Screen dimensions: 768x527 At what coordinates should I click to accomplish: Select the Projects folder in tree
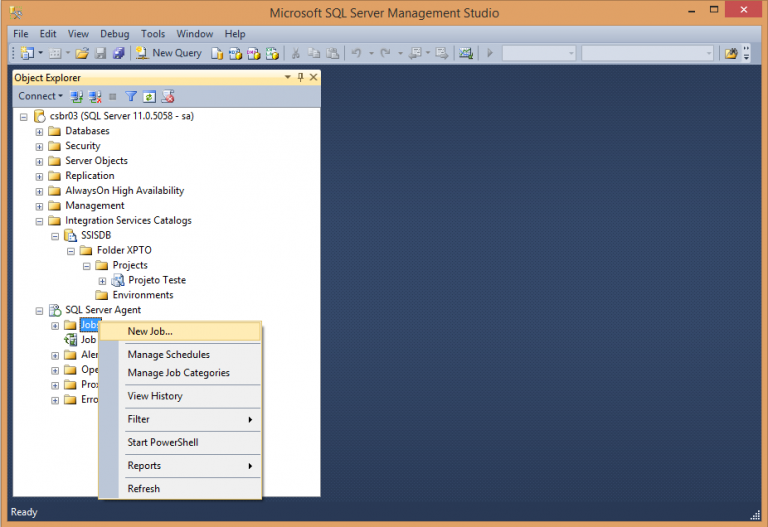pyautogui.click(x=130, y=265)
